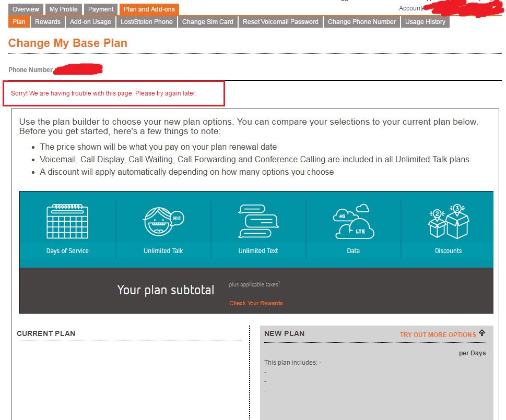Viewport: 506px width, 420px height.
Task: Select the Days of Service calendar icon
Action: [67, 222]
